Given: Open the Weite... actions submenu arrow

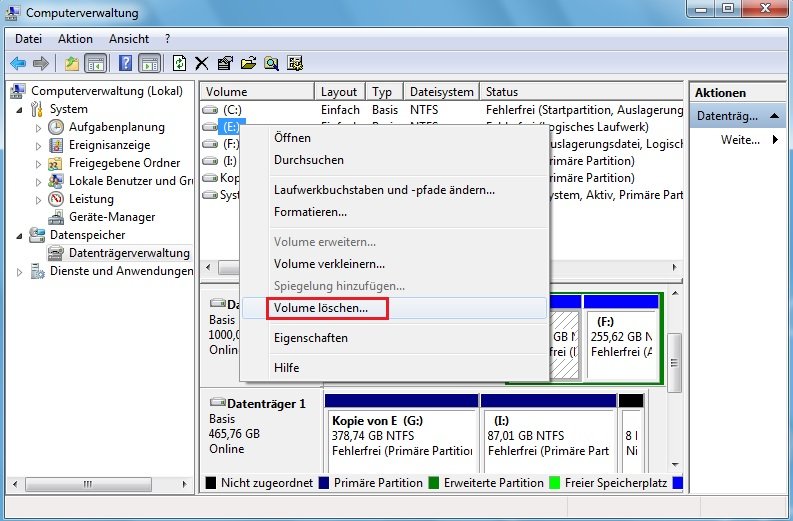Looking at the screenshot, I should (775, 139).
